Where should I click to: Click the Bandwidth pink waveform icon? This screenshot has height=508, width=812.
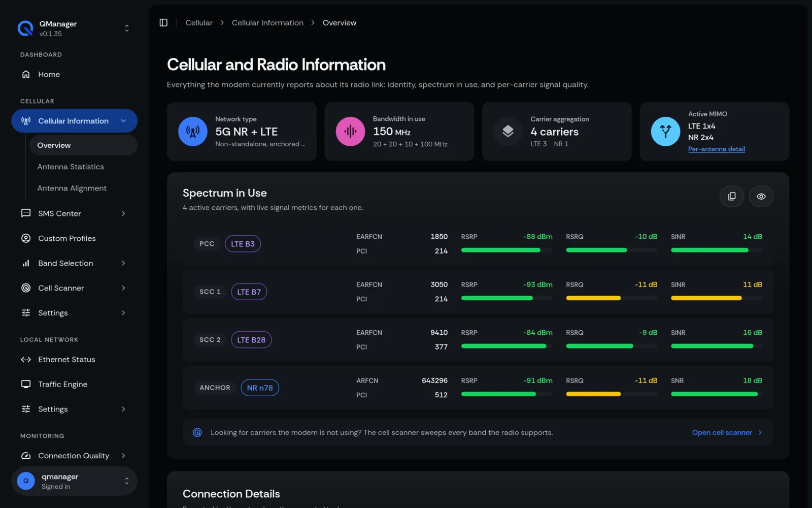350,132
